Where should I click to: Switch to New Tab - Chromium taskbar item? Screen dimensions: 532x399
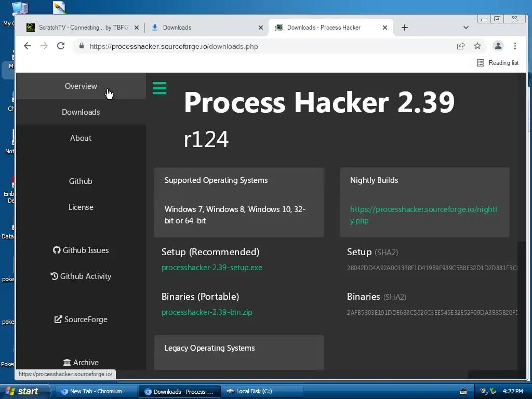click(96, 392)
